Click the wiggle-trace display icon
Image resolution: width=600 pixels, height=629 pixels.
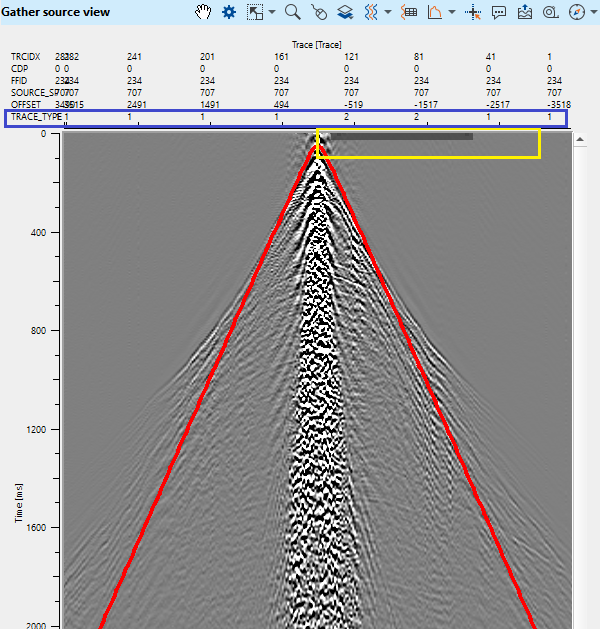pyautogui.click(x=371, y=12)
